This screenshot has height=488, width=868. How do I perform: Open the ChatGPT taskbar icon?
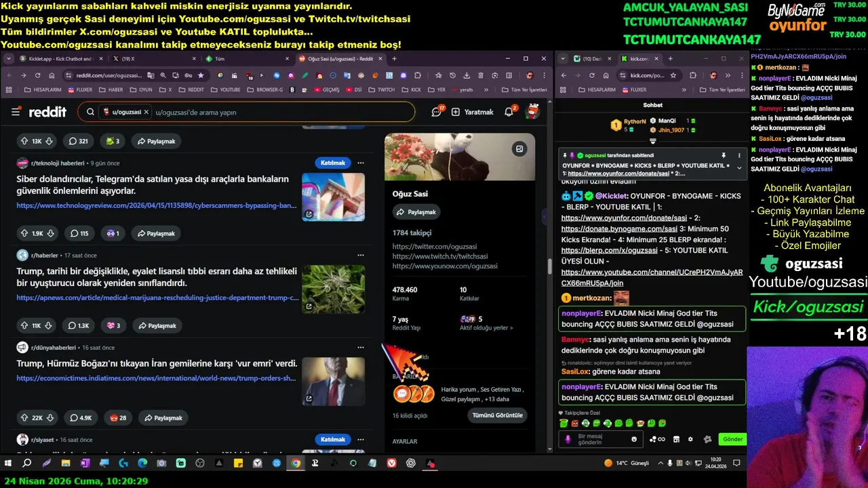pyautogui.click(x=411, y=464)
